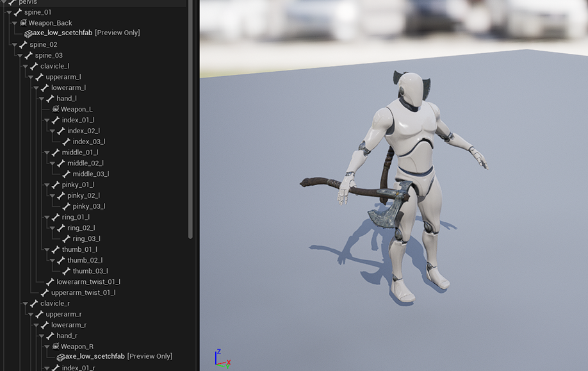This screenshot has height=371, width=588.
Task: Click the XYZ axis gizmo in viewport
Action: point(222,358)
